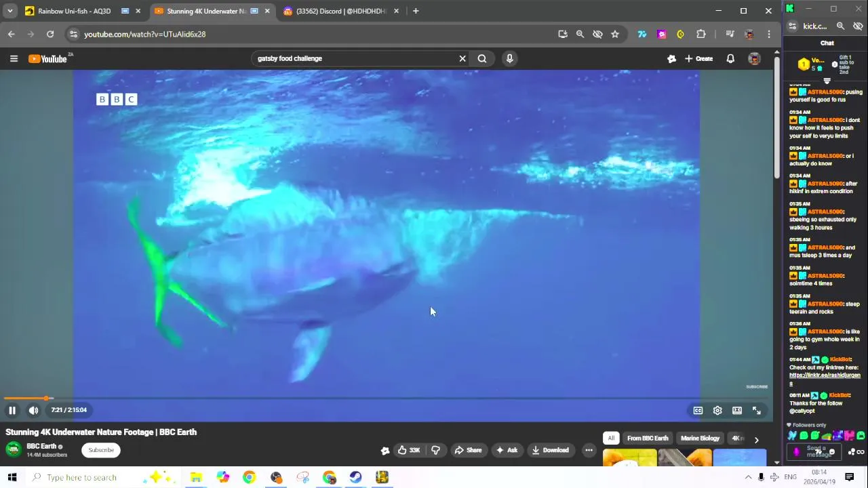Go back in the browser
This screenshot has height=488, width=868.
coord(12,34)
